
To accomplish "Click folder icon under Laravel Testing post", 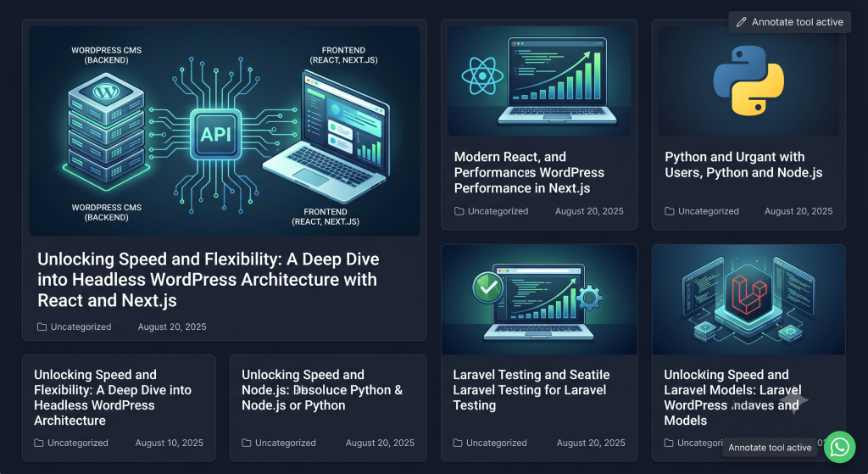I will (x=457, y=443).
